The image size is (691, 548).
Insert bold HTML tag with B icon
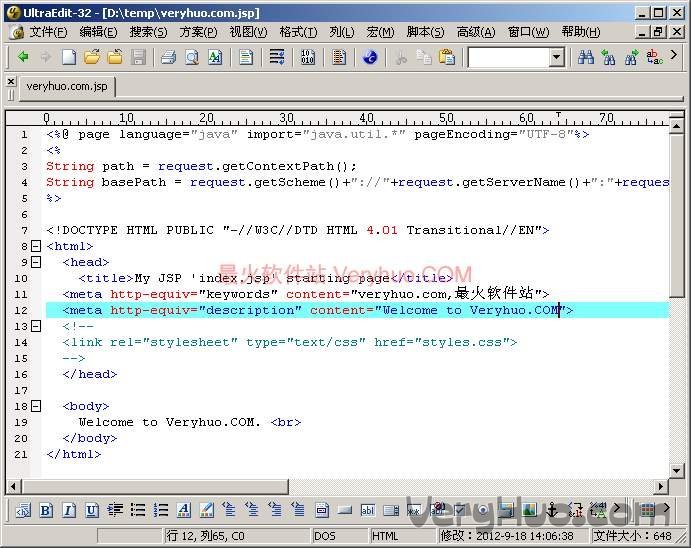coord(46,510)
